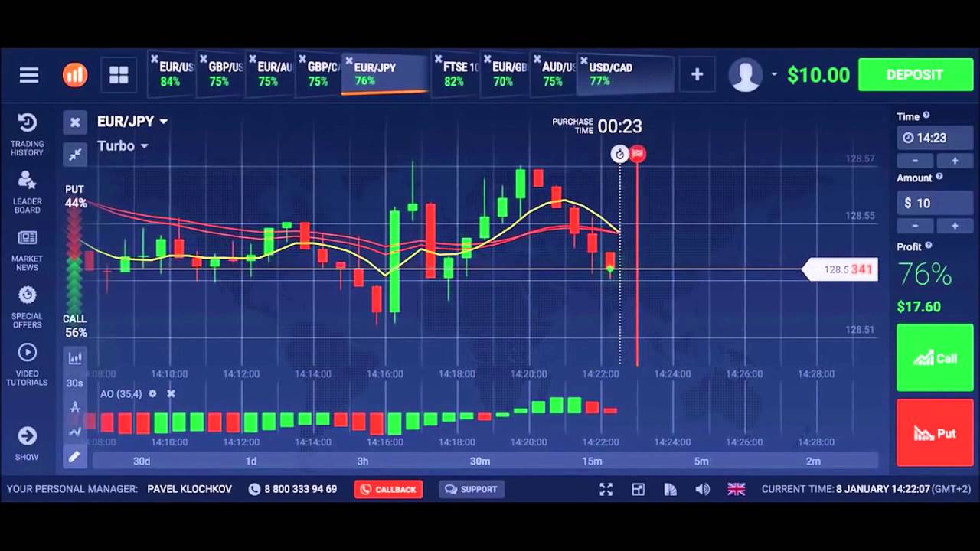980x551 pixels.
Task: Click the footer icon next to the speaker
Action: [671, 490]
